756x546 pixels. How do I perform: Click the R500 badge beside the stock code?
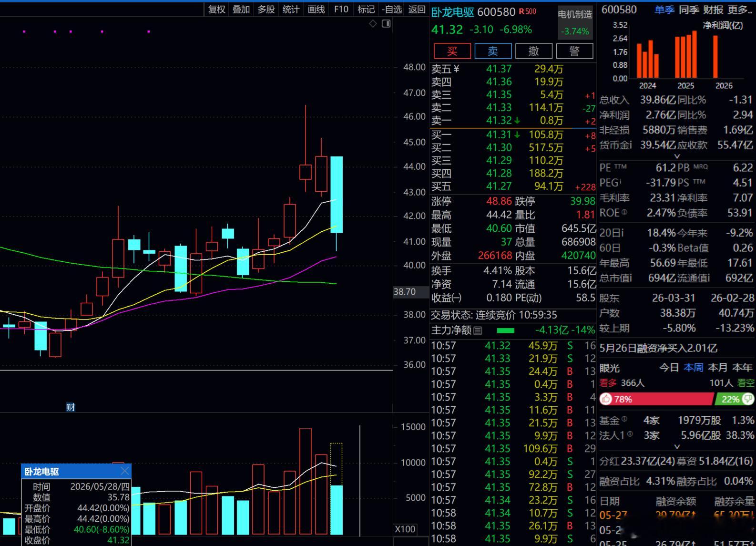coord(528,11)
